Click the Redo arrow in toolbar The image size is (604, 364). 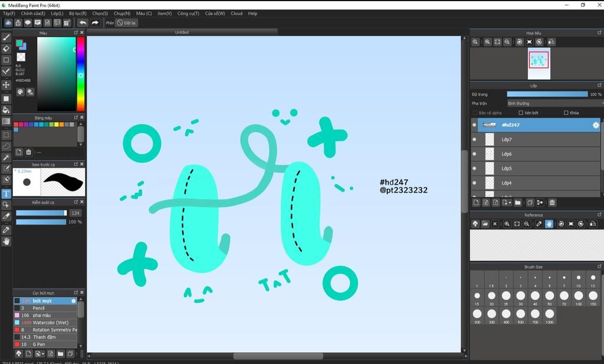click(x=95, y=23)
